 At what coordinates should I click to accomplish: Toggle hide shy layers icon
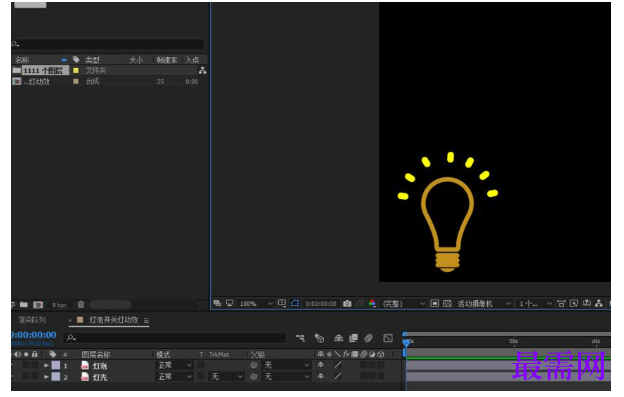tap(338, 338)
